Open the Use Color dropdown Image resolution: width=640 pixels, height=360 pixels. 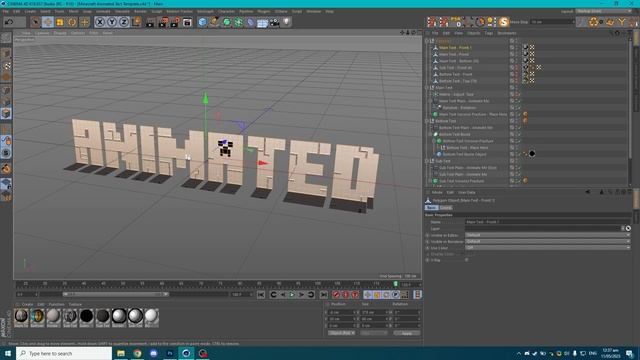(547, 248)
